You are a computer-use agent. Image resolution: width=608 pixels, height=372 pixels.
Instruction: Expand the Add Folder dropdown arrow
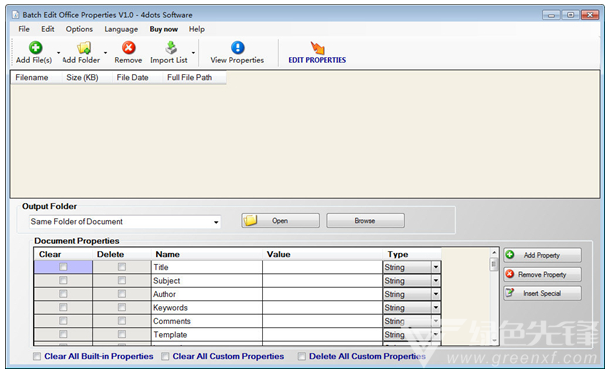click(x=105, y=53)
